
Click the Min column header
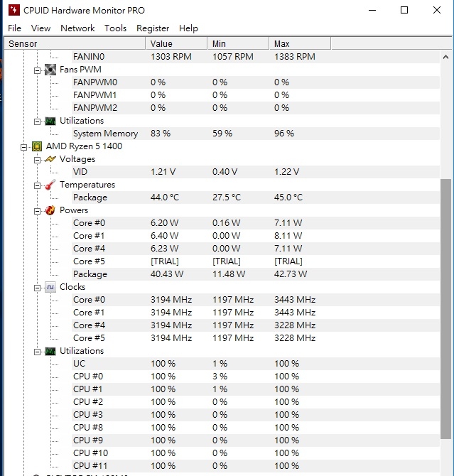coord(239,44)
